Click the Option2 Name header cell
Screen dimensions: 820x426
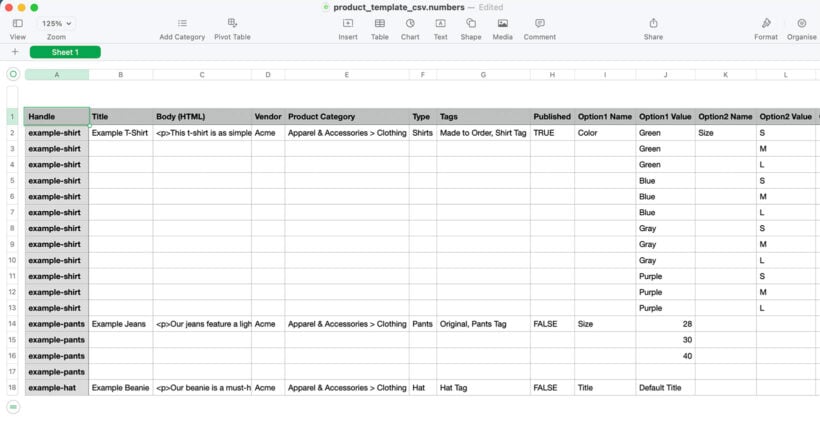[725, 117]
